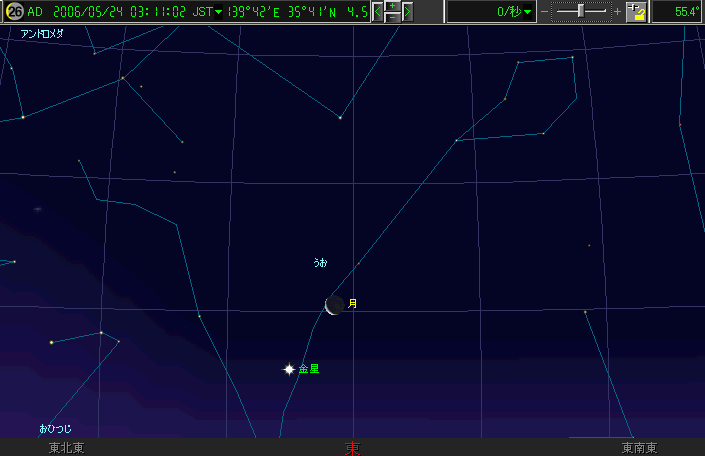Click the moon age 26 icon

click(14, 12)
